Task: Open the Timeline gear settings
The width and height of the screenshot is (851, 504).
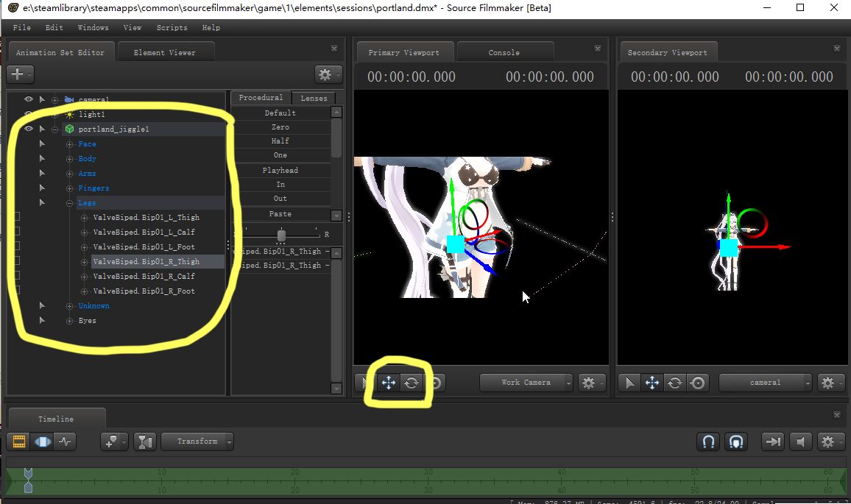Action: click(831, 441)
